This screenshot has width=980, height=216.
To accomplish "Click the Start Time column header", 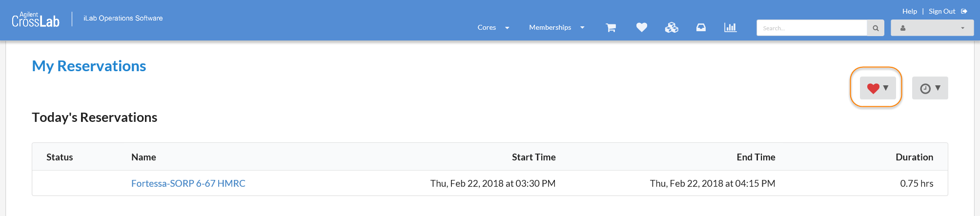I will (533, 157).
